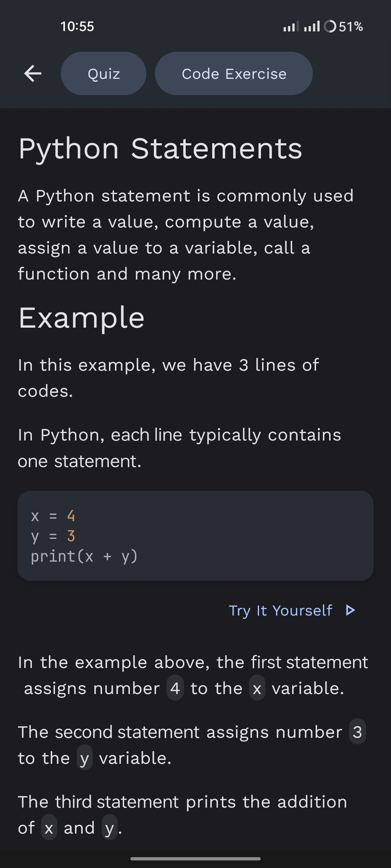Open the Quiz tab
Screen dimensions: 391x868
[104, 73]
